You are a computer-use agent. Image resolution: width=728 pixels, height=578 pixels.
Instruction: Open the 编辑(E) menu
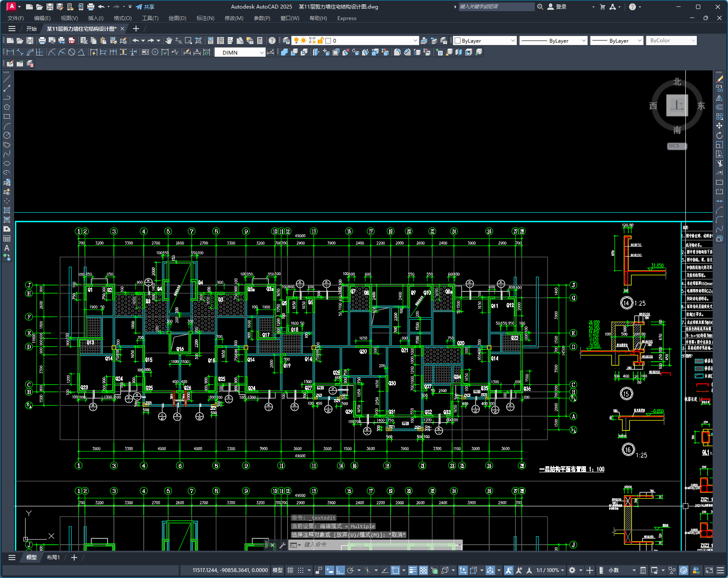[42, 18]
